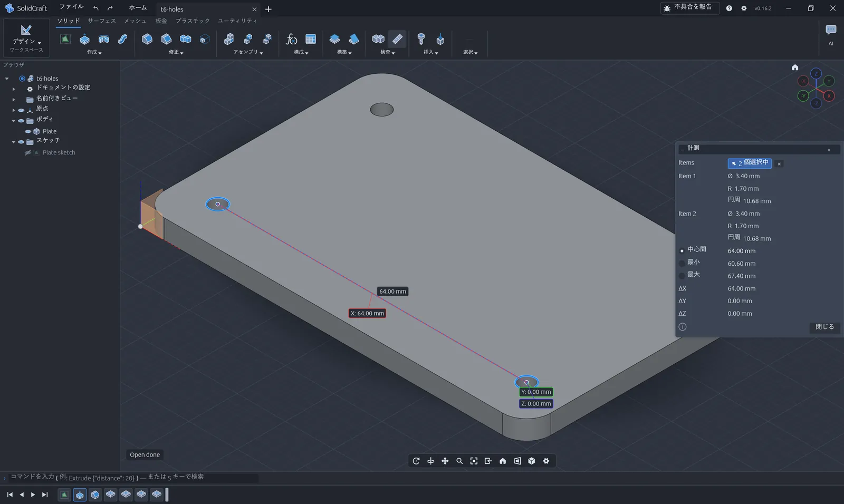Viewport: 844px width, 504px height.
Task: Select the Fillet tool in 修正 group
Action: click(147, 39)
